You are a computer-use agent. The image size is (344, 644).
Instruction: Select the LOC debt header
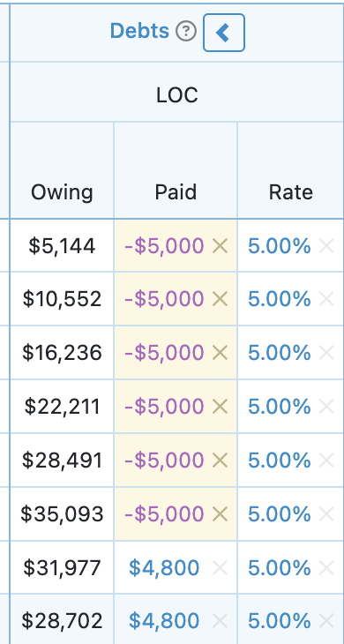(177, 95)
